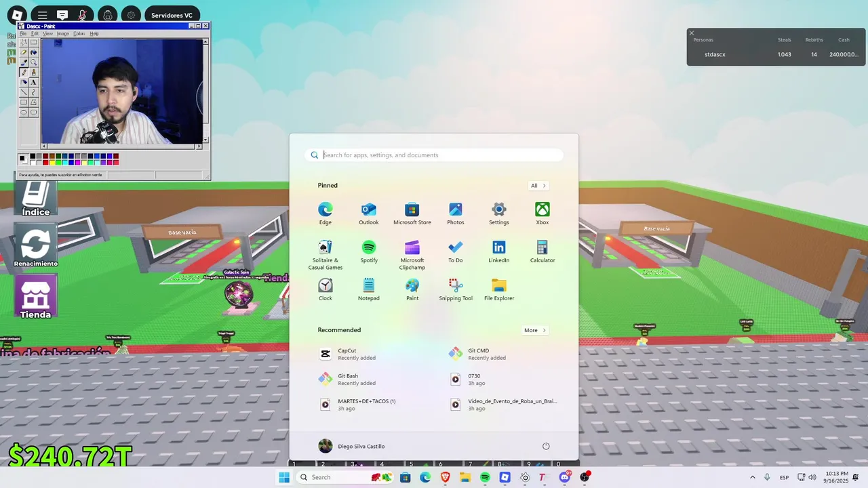
Task: Open the File menu in Paint overlay
Action: (23, 33)
